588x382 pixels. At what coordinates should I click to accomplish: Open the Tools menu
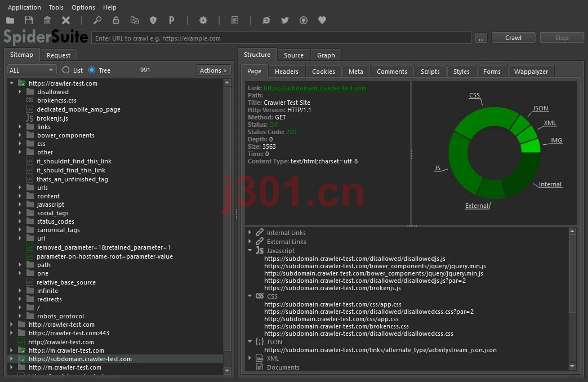click(56, 7)
